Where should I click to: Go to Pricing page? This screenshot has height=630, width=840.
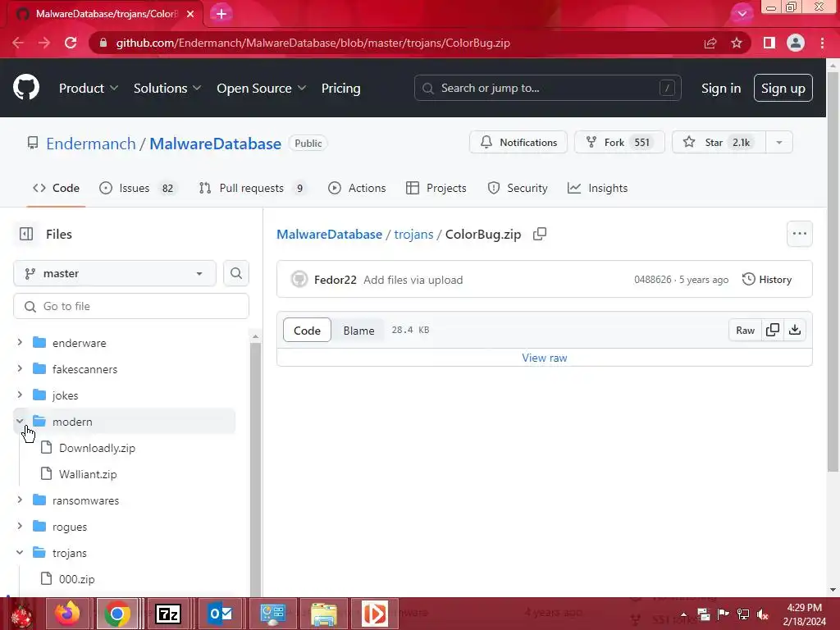(x=340, y=89)
